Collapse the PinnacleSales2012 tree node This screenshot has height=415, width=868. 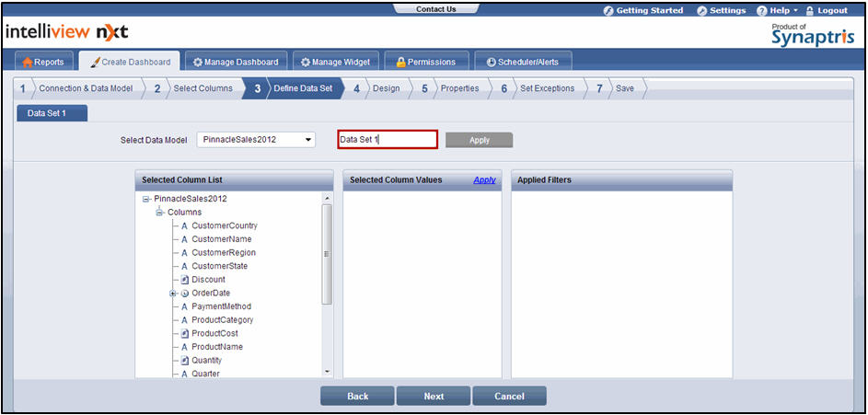(146, 199)
